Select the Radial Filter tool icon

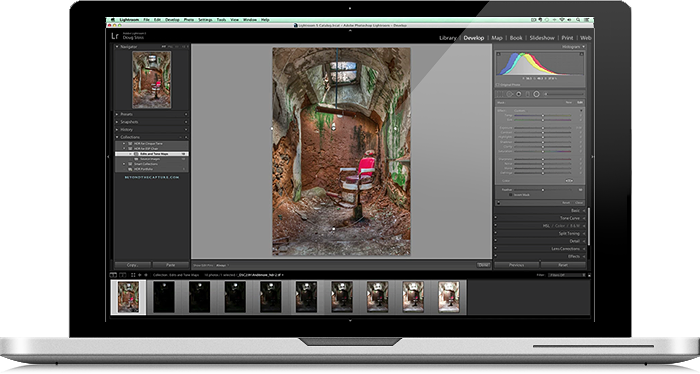pos(537,94)
